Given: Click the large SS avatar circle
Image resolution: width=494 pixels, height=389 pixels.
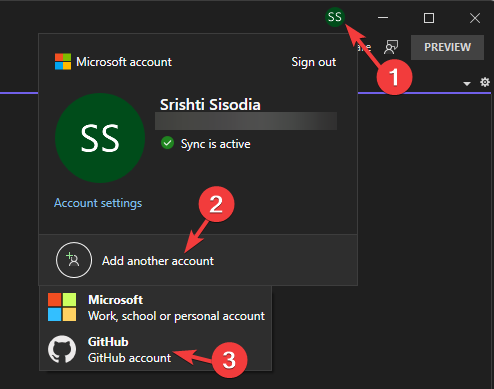Looking at the screenshot, I should point(100,138).
